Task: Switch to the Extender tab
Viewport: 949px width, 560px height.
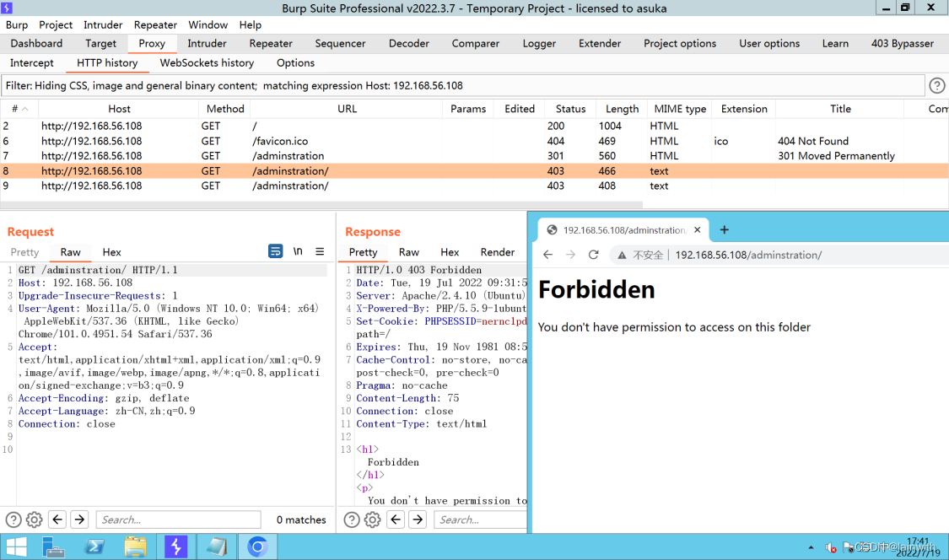Action: [x=600, y=44]
